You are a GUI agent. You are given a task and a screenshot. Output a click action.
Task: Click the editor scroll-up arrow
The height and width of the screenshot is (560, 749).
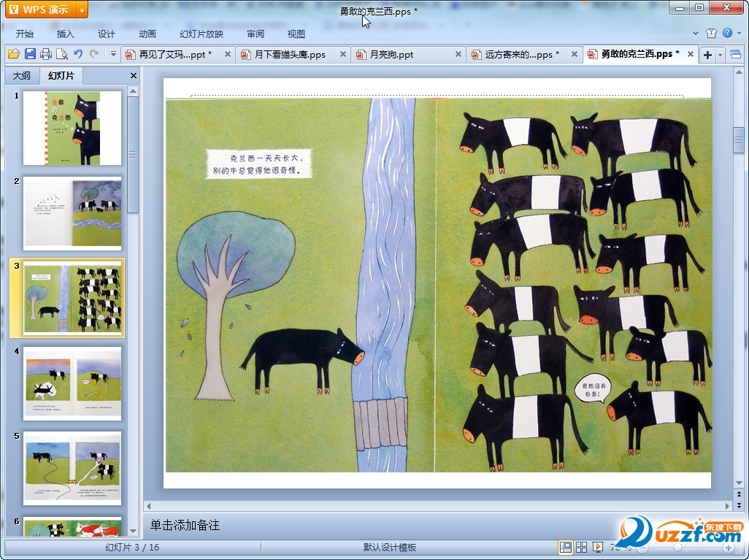(739, 72)
